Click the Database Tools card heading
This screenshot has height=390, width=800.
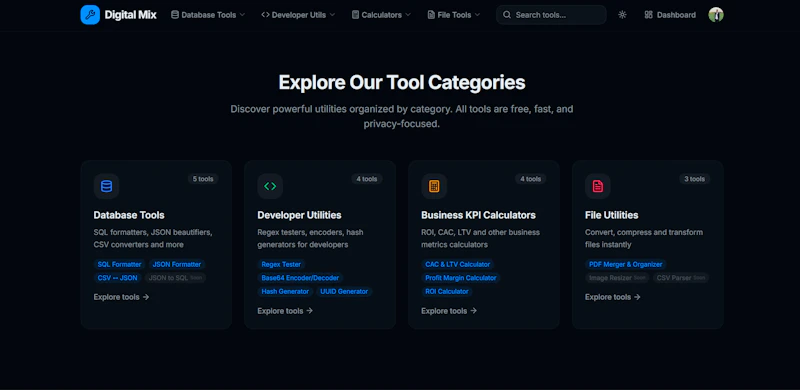point(129,215)
